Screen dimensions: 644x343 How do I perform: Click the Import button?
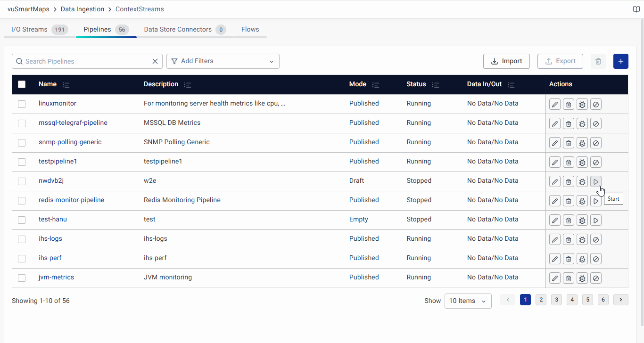click(x=506, y=61)
